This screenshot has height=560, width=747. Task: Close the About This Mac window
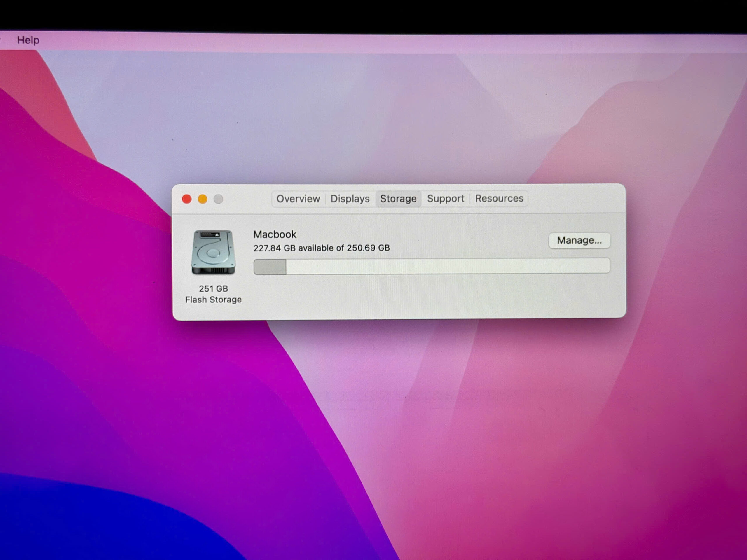[187, 199]
